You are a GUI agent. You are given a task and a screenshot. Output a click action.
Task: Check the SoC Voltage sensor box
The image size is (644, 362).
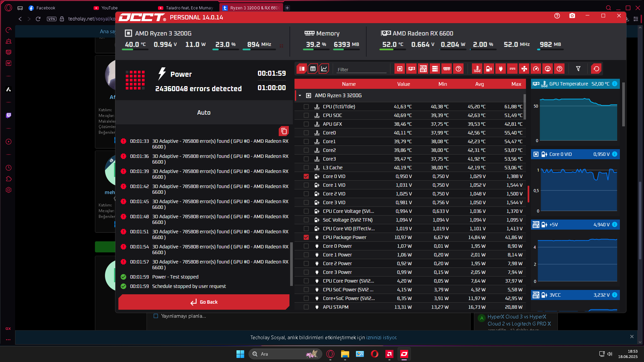click(x=306, y=220)
